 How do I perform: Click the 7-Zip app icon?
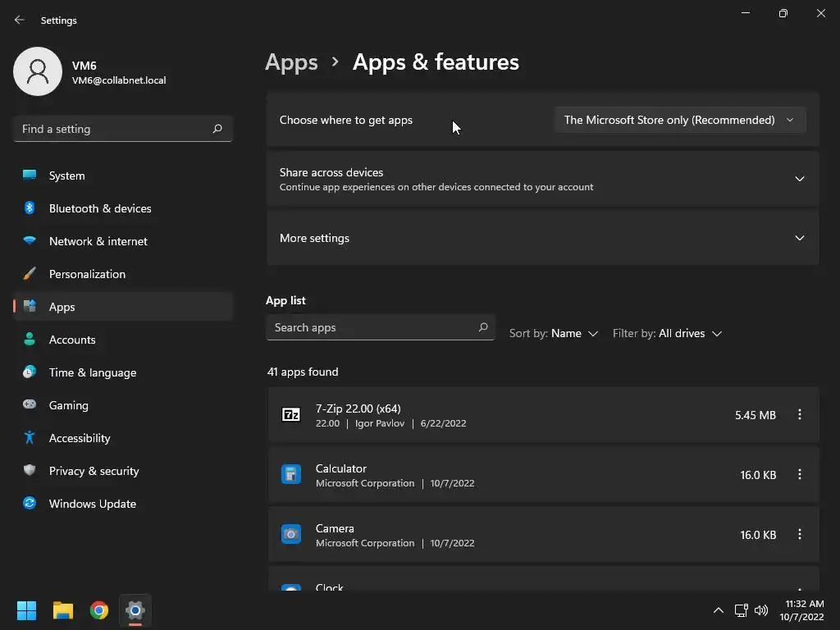pyautogui.click(x=291, y=415)
